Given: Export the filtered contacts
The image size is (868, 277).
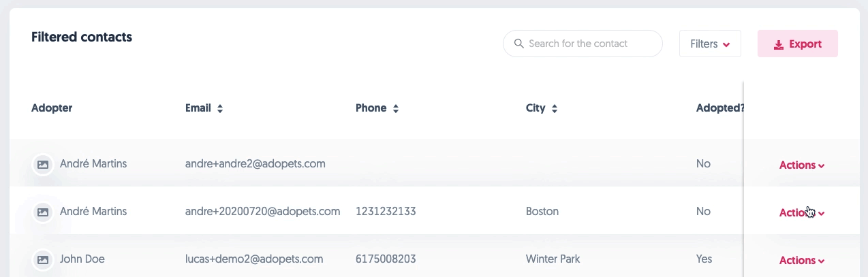Looking at the screenshot, I should (x=797, y=44).
